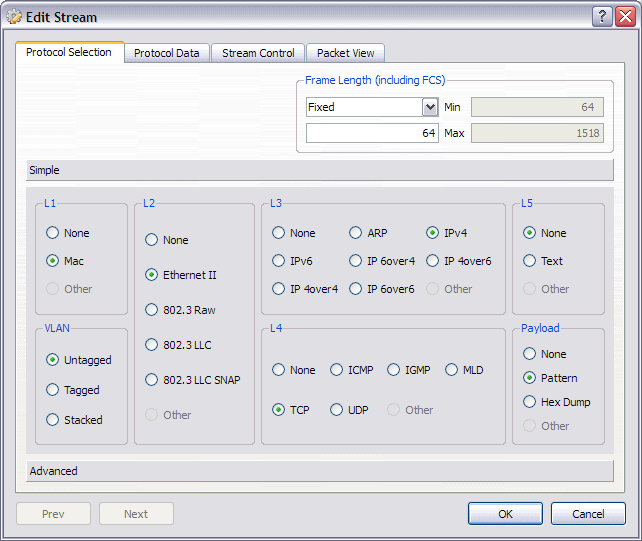Click the OK button
The height and width of the screenshot is (541, 642).
tap(505, 514)
